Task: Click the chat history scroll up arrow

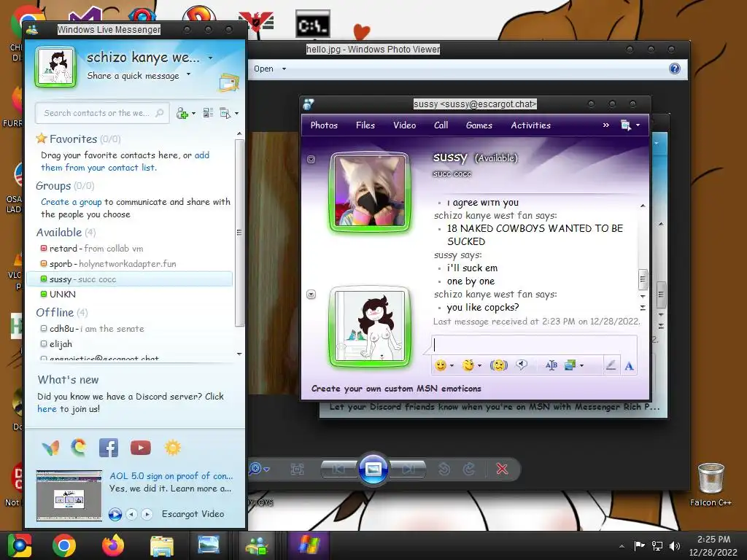Action: click(x=643, y=206)
